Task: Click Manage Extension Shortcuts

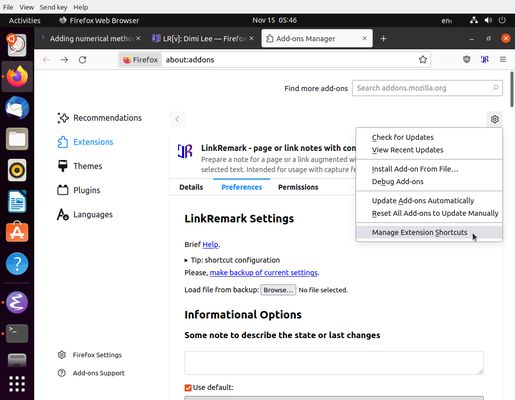Action: pos(429,232)
